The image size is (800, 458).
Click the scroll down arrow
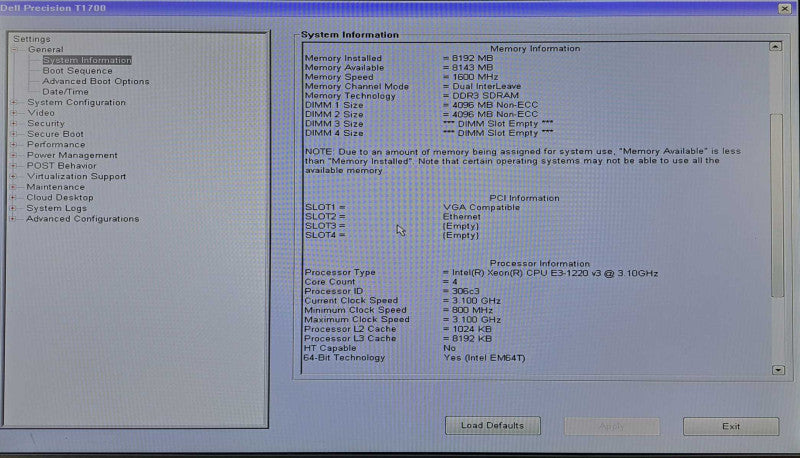point(778,370)
